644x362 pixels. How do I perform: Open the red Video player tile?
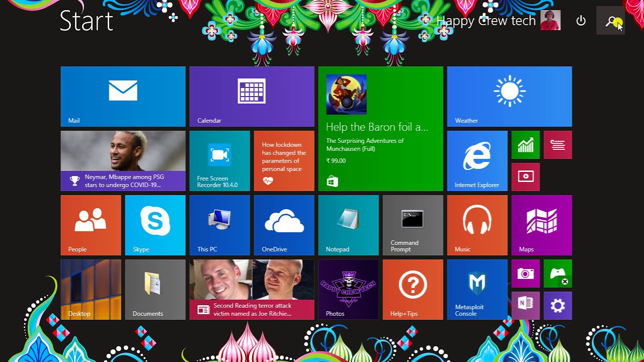525,177
